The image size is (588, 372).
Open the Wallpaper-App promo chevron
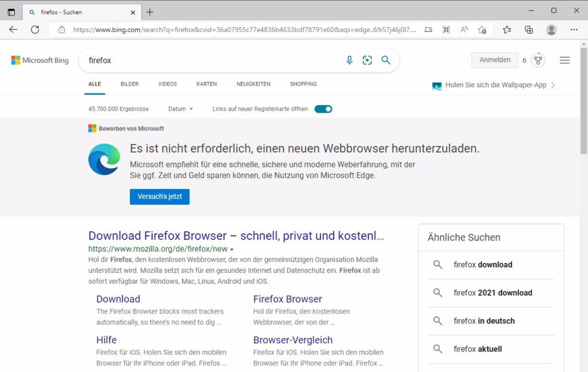tap(553, 85)
